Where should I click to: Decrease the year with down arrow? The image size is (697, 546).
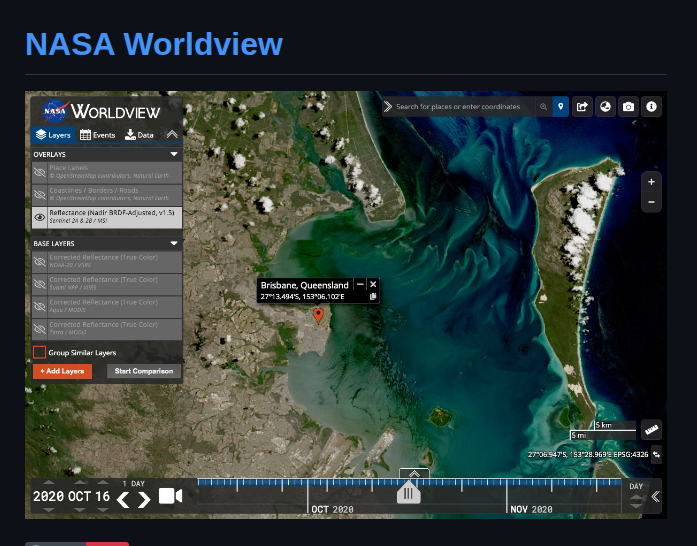pos(48,510)
